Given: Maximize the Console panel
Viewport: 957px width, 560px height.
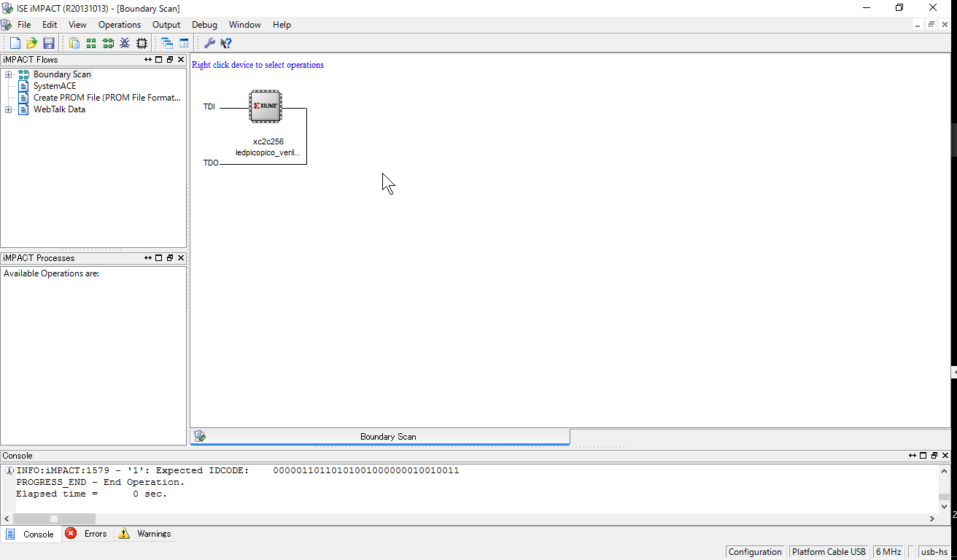Looking at the screenshot, I should 923,456.
